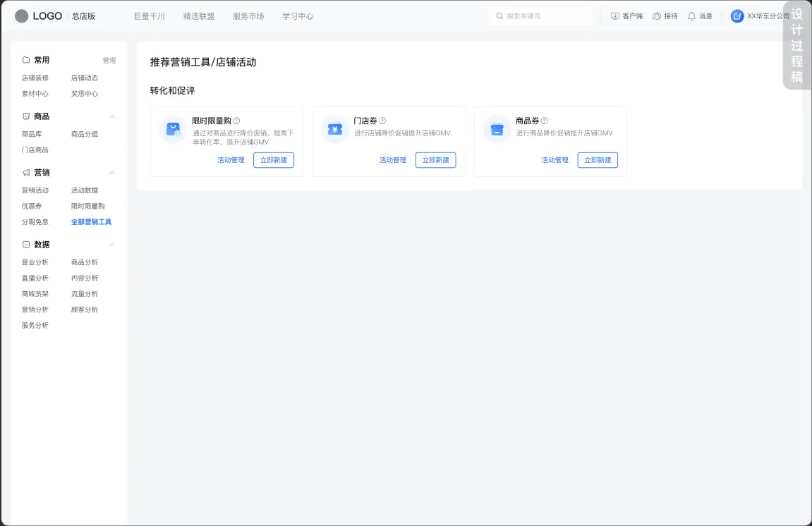The image size is (812, 526).
Task: Click the 限时限量购 shopping bag icon
Action: pos(173,130)
